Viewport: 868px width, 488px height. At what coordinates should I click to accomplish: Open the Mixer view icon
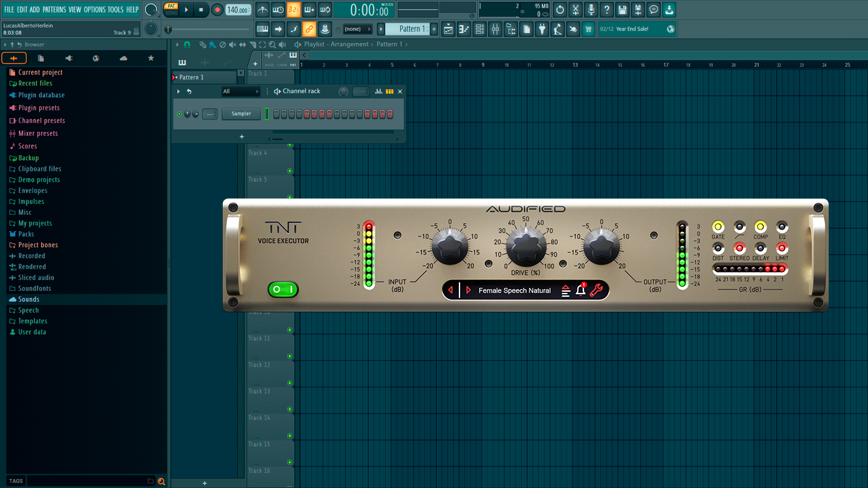pyautogui.click(x=495, y=29)
